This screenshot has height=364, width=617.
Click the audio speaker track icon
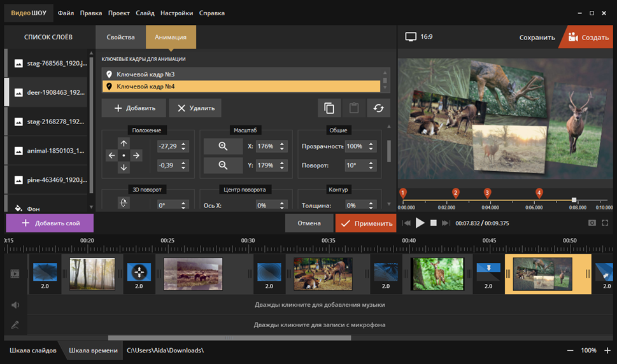point(15,305)
